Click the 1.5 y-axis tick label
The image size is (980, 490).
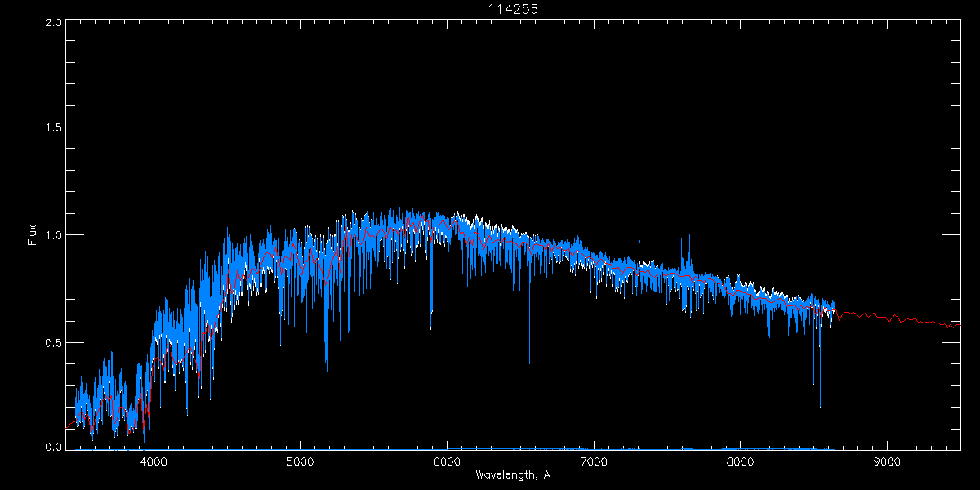(52, 128)
